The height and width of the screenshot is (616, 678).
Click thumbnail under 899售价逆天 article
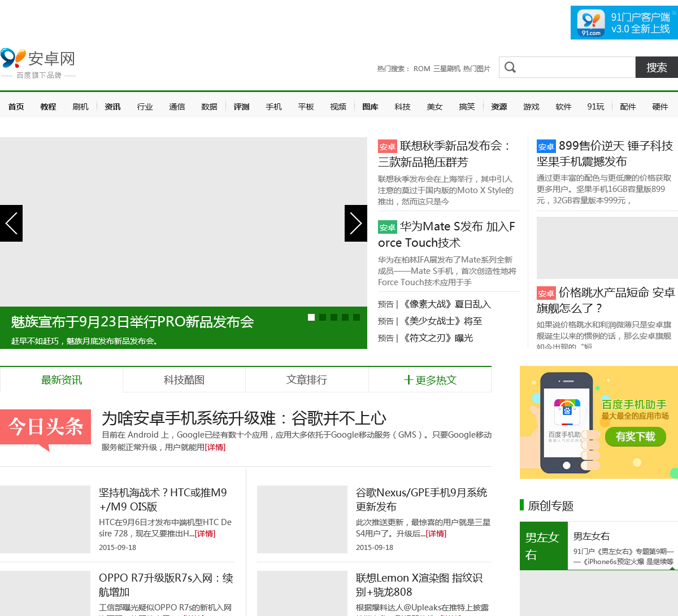pos(607,248)
